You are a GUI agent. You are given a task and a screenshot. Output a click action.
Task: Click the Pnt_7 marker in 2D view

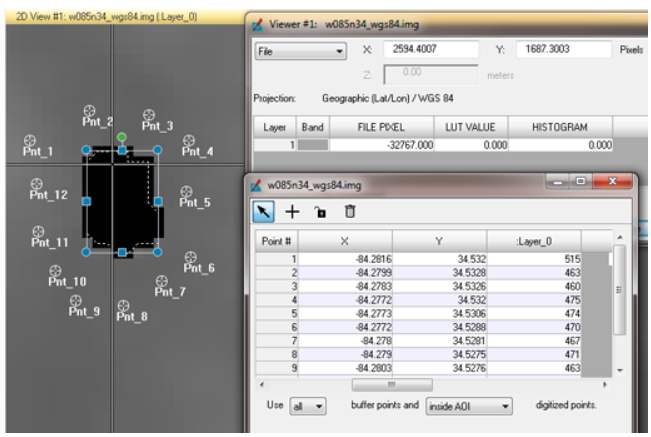click(x=162, y=281)
